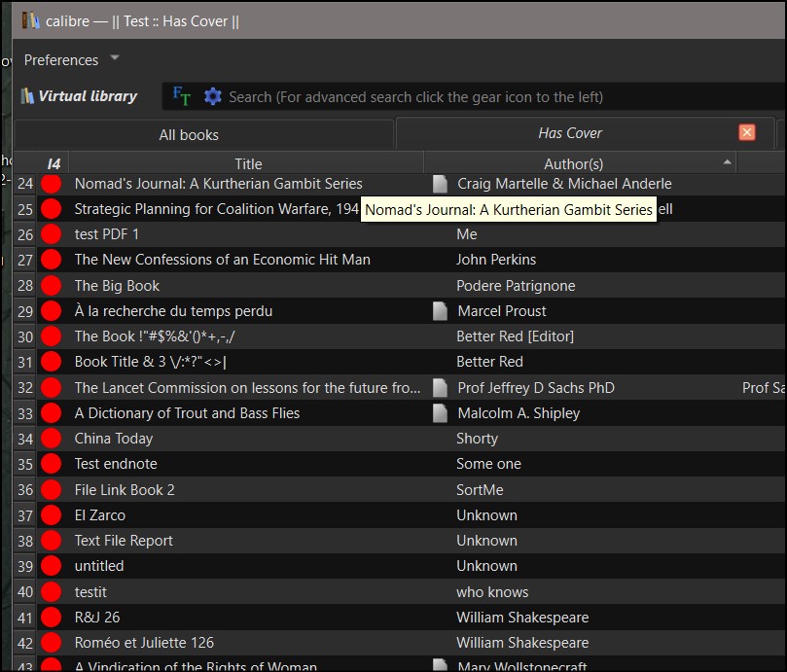Screen dimensions: 787x672
Task: Click the red dot for test PDF 1 row
Action: (52, 233)
